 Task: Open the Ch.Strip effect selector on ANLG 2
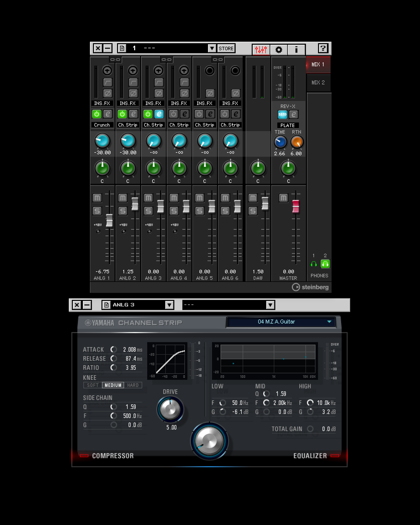(x=128, y=125)
